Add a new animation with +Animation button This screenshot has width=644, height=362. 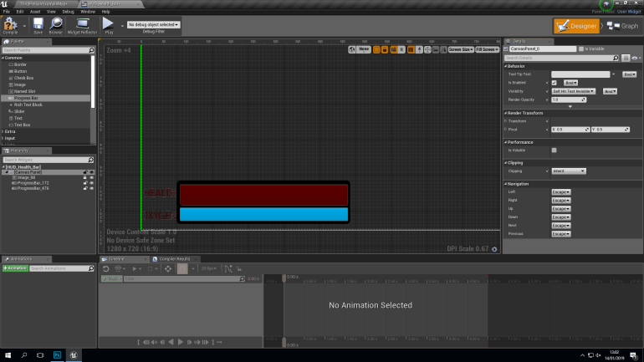15,268
